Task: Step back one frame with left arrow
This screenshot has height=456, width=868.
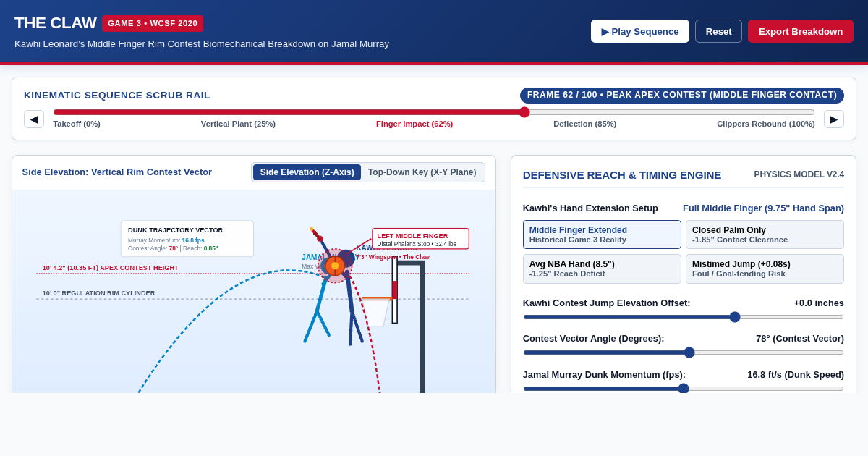Action: (34, 119)
